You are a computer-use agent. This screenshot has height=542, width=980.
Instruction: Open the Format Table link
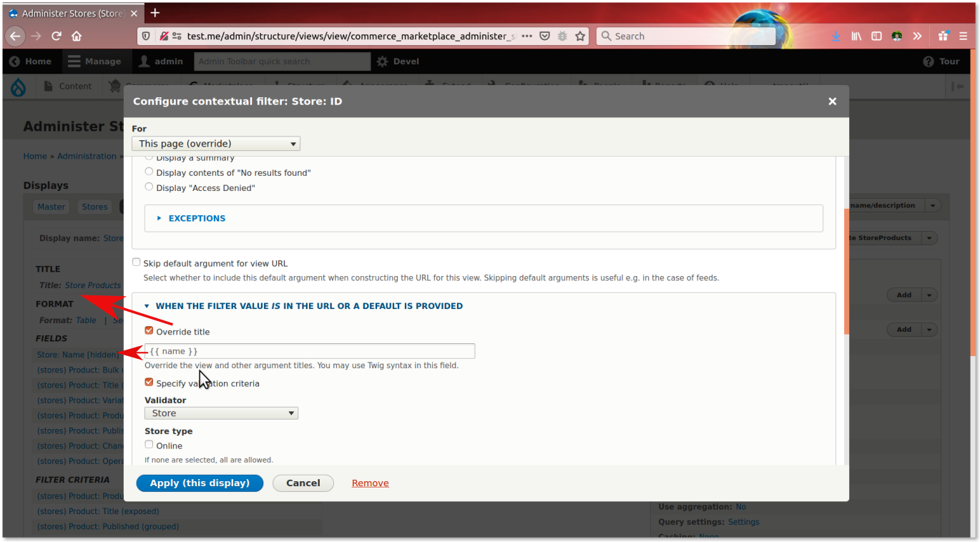click(x=87, y=320)
